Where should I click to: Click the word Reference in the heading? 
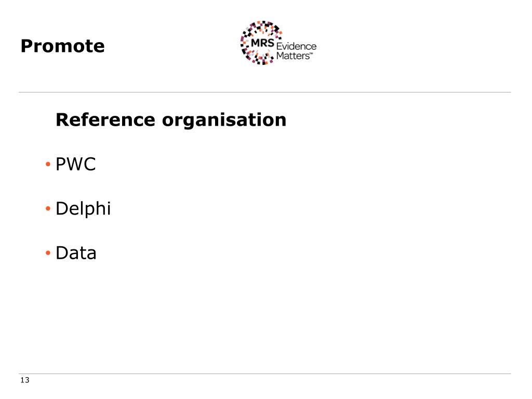(x=105, y=120)
